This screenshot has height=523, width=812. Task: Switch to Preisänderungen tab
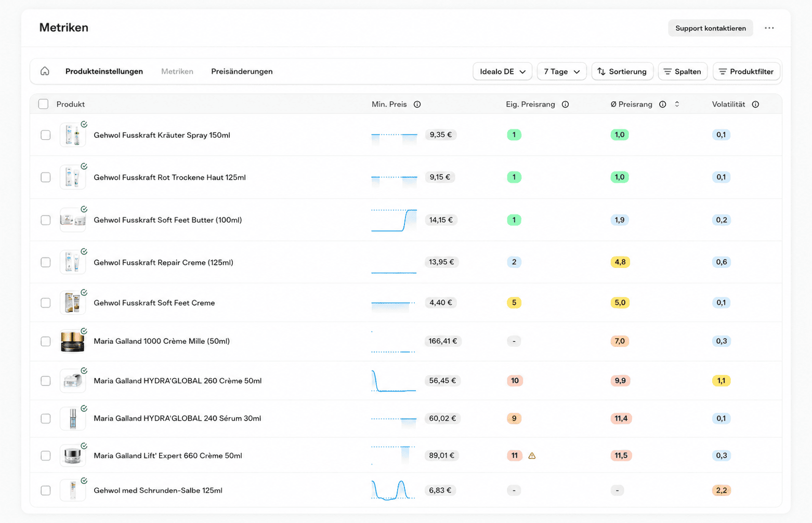tap(242, 72)
